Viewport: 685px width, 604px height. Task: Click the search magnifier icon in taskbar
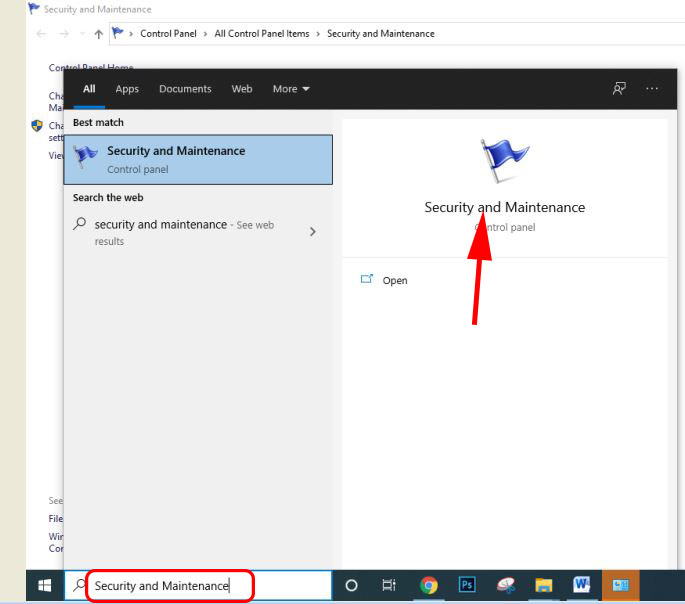coord(79,585)
